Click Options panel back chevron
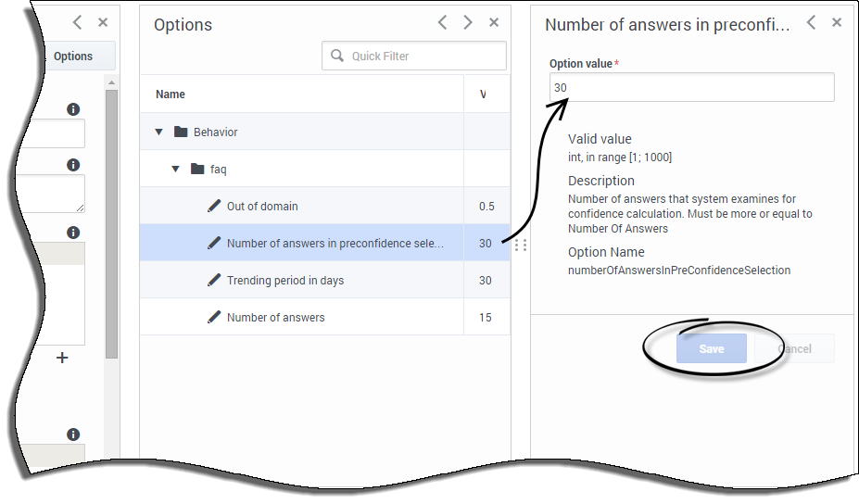The height and width of the screenshot is (504, 859). pos(443,22)
